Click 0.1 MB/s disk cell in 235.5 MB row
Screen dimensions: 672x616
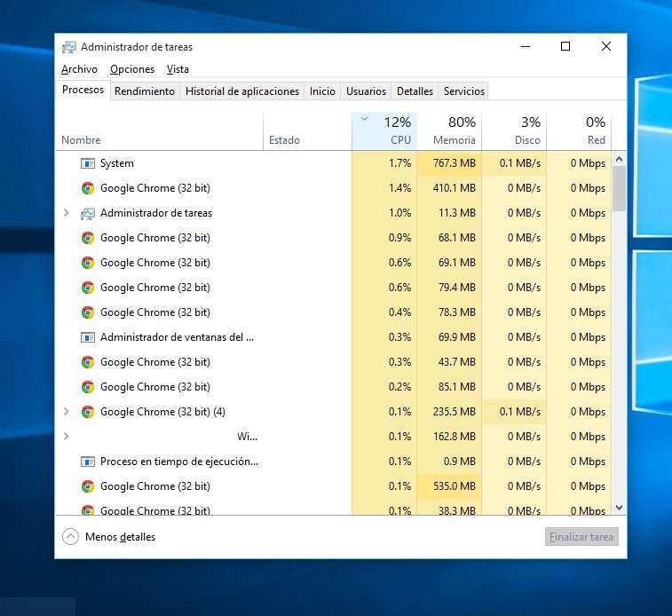(514, 412)
